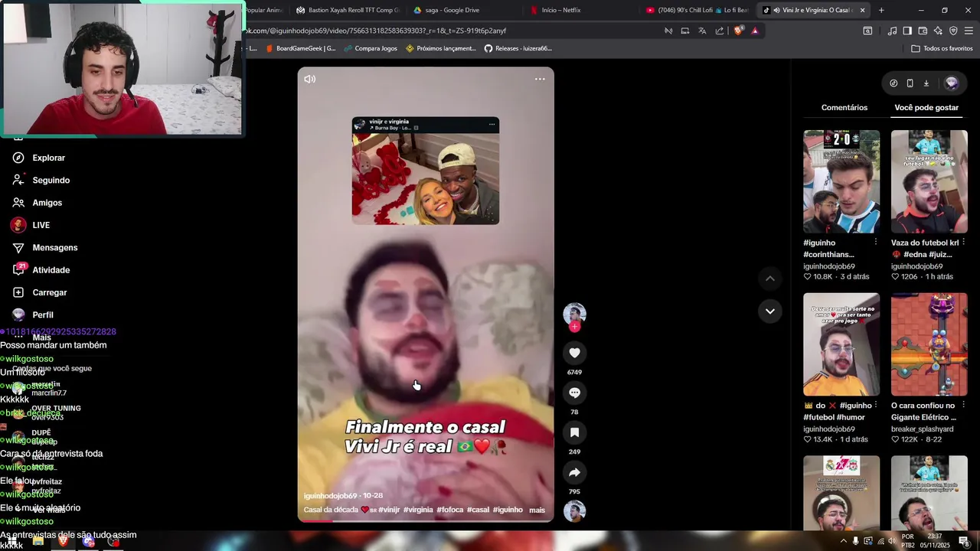Switch to Você pode gostar tab
The height and width of the screenshot is (551, 980).
coord(926,107)
